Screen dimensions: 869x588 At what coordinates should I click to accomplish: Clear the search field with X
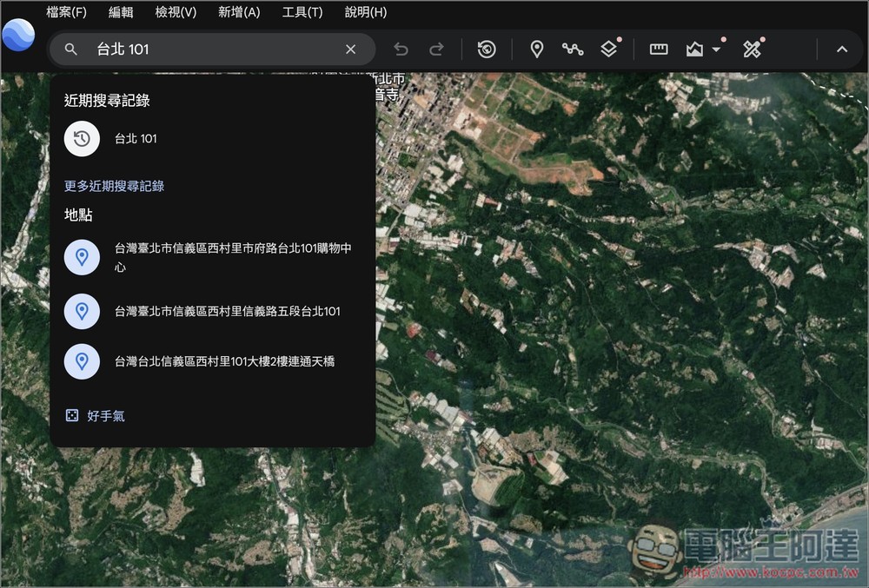350,50
